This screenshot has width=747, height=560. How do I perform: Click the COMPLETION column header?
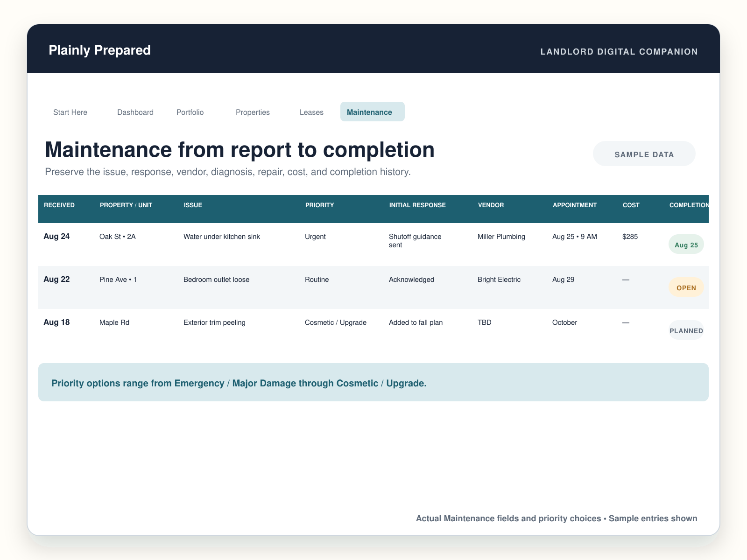(x=689, y=205)
